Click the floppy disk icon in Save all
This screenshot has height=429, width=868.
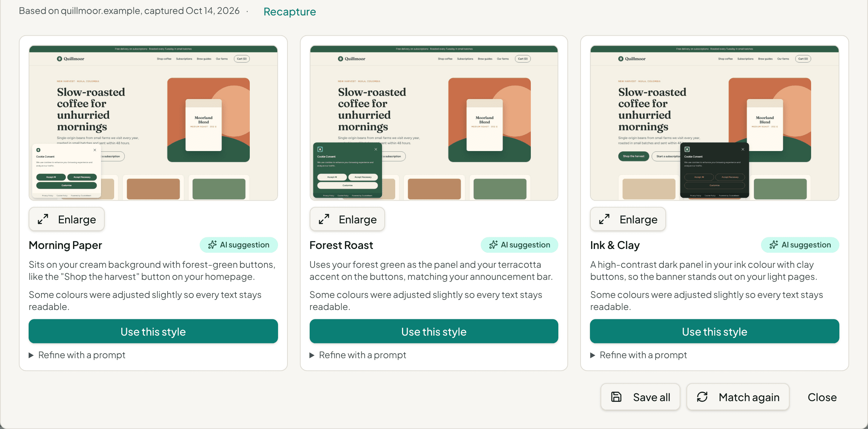point(616,397)
